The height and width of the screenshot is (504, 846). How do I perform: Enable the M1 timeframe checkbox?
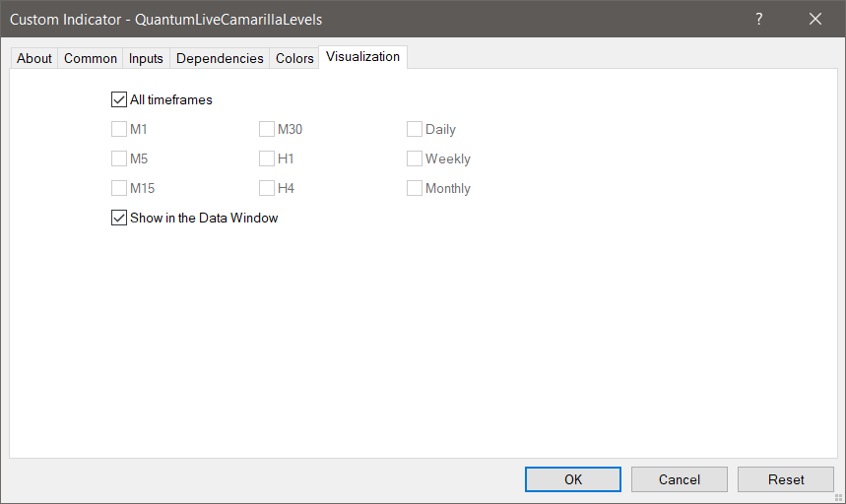tap(119, 129)
